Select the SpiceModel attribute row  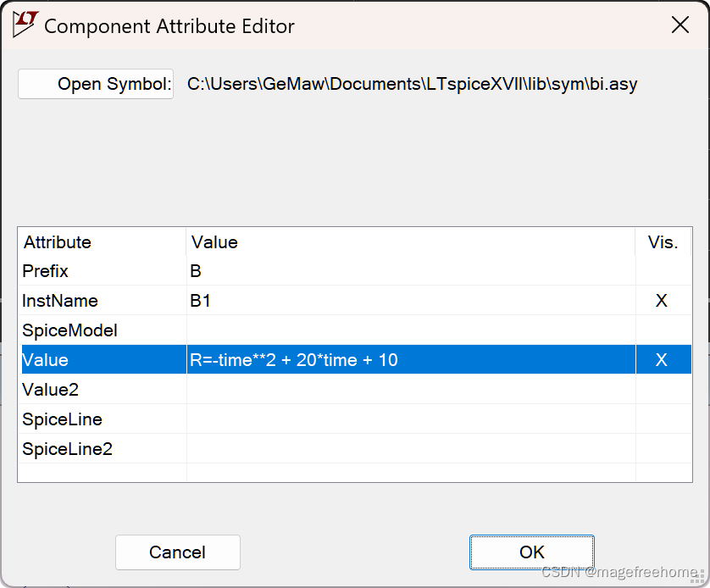[x=357, y=330]
